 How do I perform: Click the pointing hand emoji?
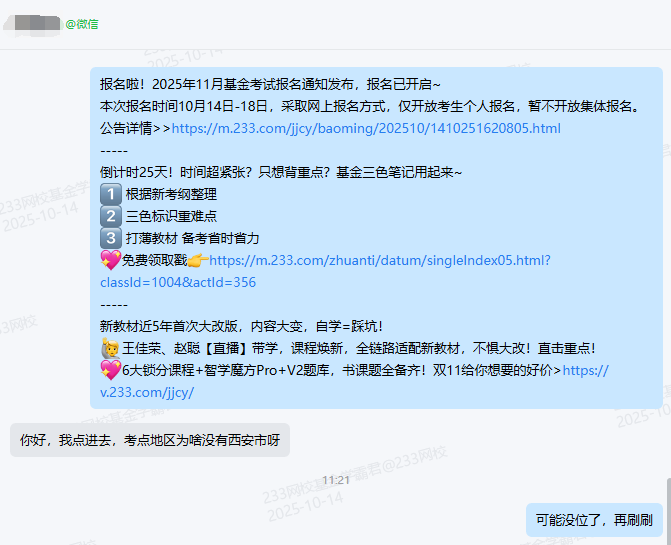198,260
